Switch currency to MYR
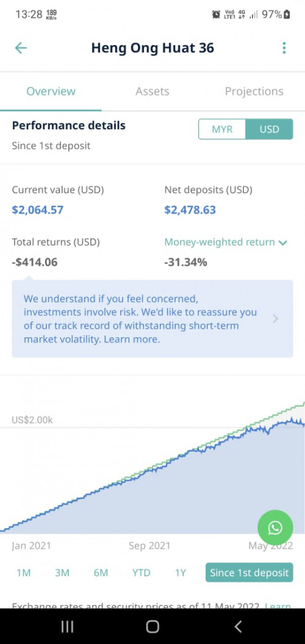 click(223, 129)
